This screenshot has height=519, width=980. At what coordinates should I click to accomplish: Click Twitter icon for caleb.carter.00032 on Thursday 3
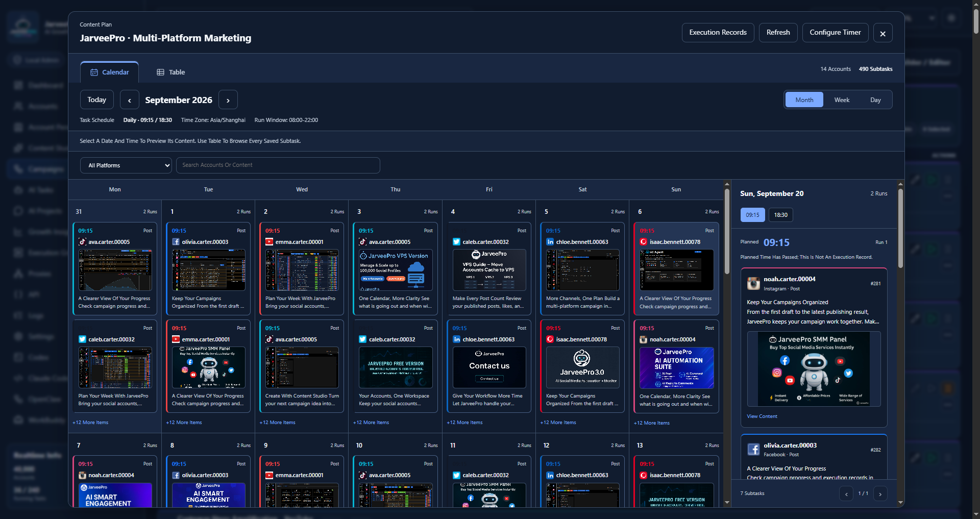(362, 339)
